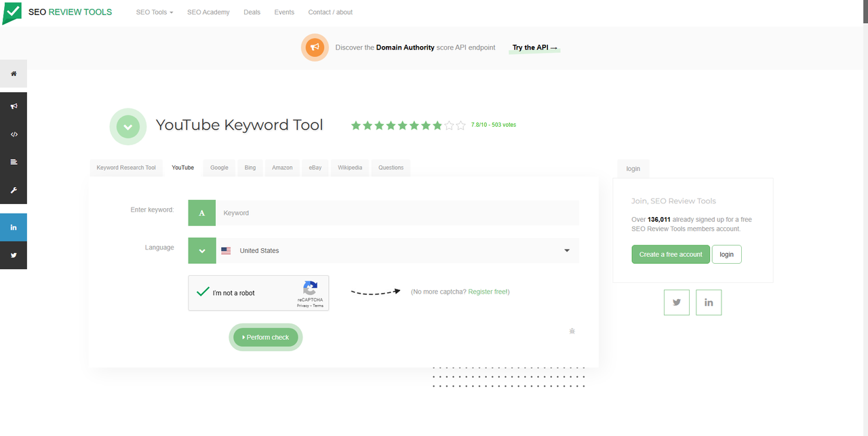Viewport: 868px width, 436px height.
Task: Open the United States language dropdown
Action: point(397,251)
